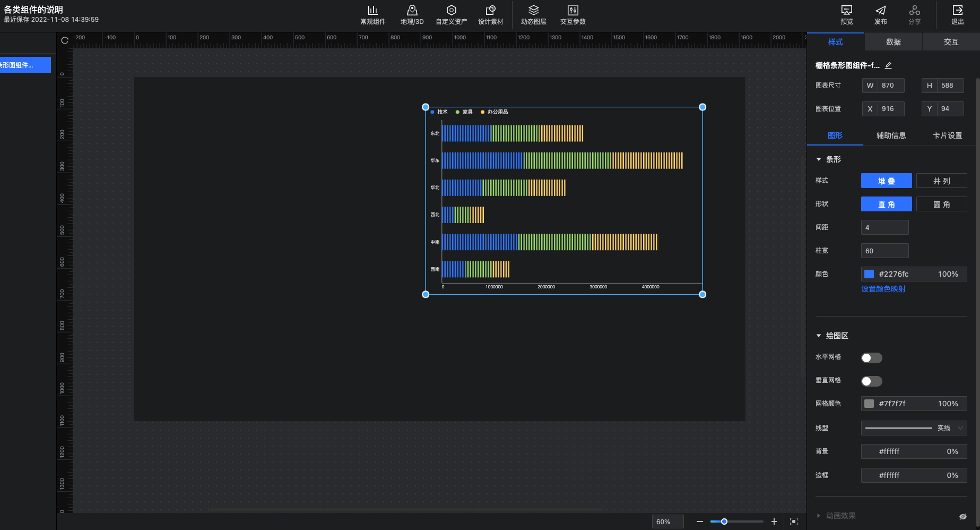980x530 pixels.
Task: Open the 常规组件 components menu
Action: pos(372,15)
